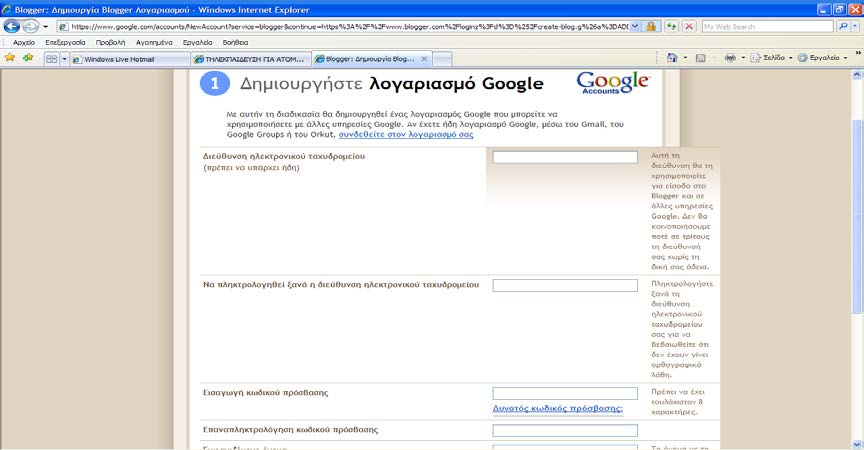Open search provider options dropdown arrow

tap(856, 26)
